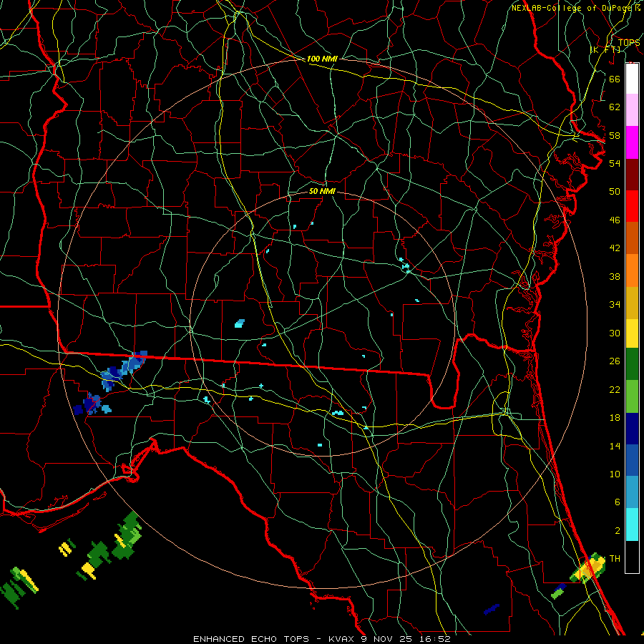Pick the magenta color band in legend
The image size is (644, 644).
pyautogui.click(x=632, y=142)
